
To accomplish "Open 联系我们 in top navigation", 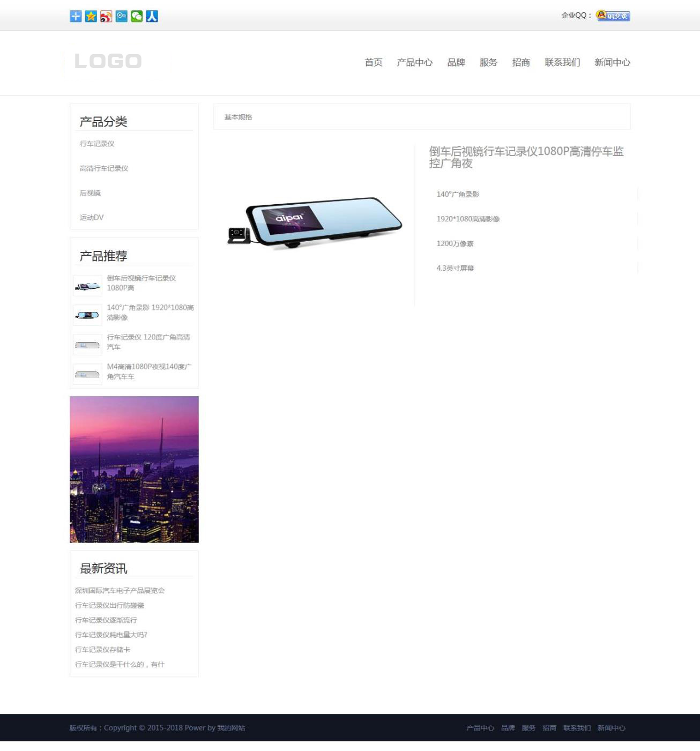I will (x=562, y=63).
